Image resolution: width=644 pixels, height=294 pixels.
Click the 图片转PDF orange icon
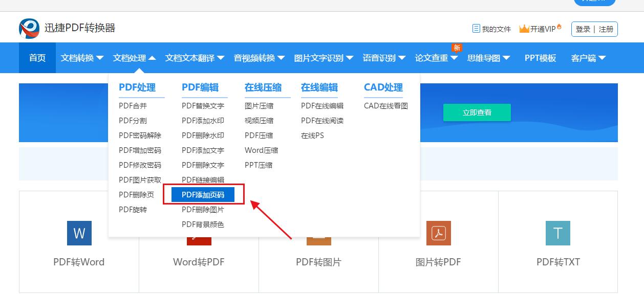coord(439,233)
